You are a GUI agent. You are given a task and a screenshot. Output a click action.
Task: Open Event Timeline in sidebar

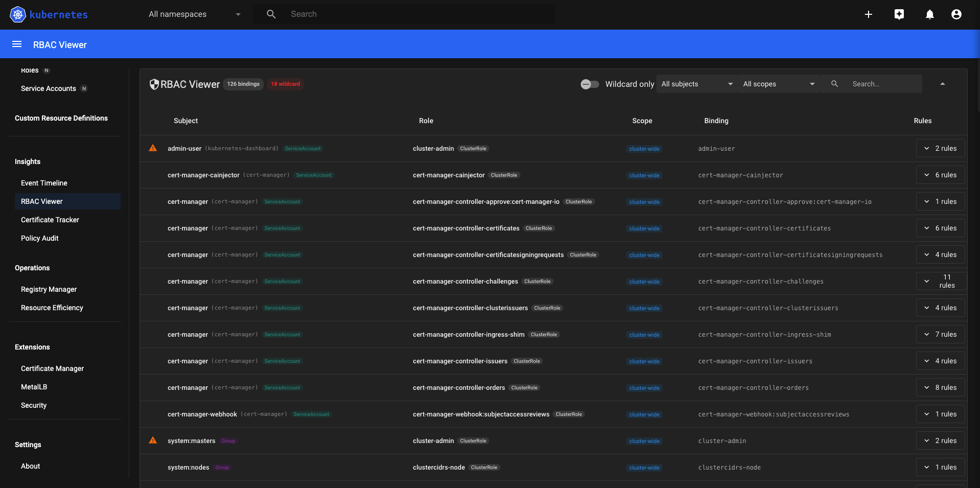[44, 183]
